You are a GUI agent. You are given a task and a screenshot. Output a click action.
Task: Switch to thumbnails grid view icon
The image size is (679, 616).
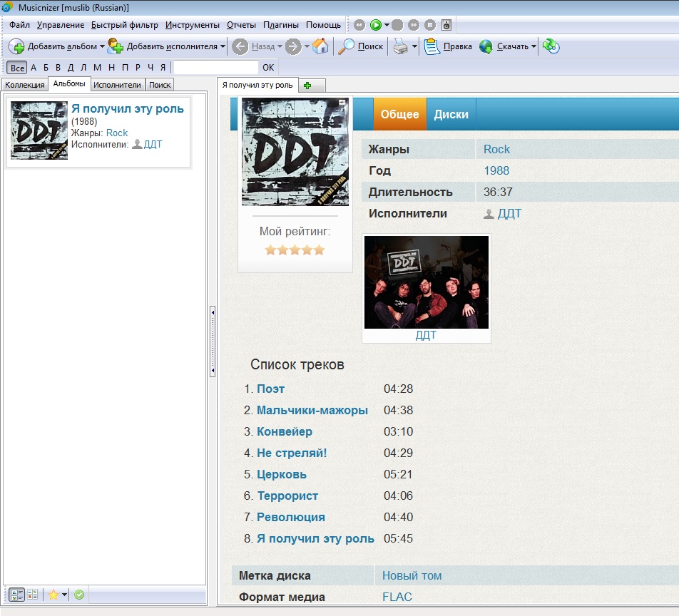point(33,595)
